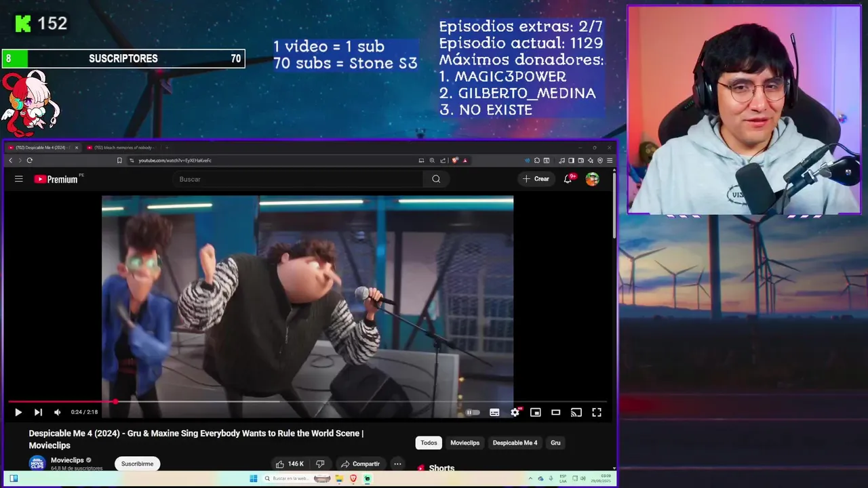Open the YouTube account avatar menu
Viewport: 868px width, 488px height.
(593, 179)
